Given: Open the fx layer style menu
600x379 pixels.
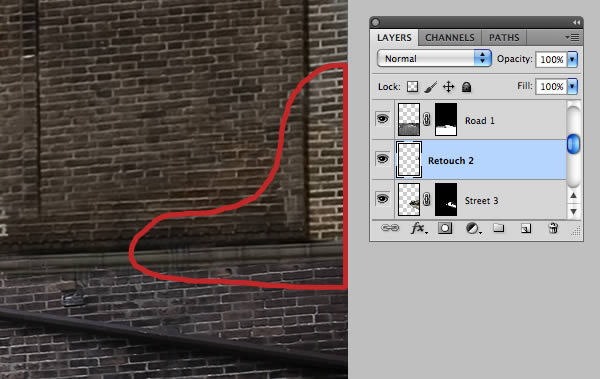Looking at the screenshot, I should click(419, 229).
